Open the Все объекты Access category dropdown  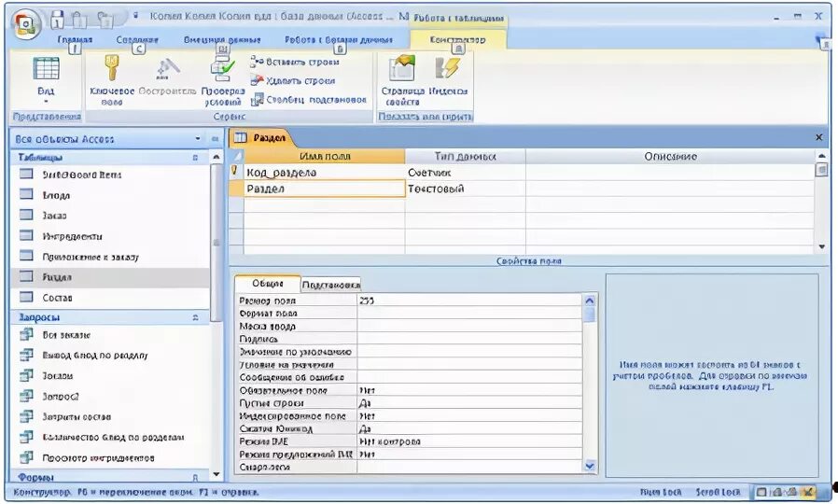coord(198,139)
